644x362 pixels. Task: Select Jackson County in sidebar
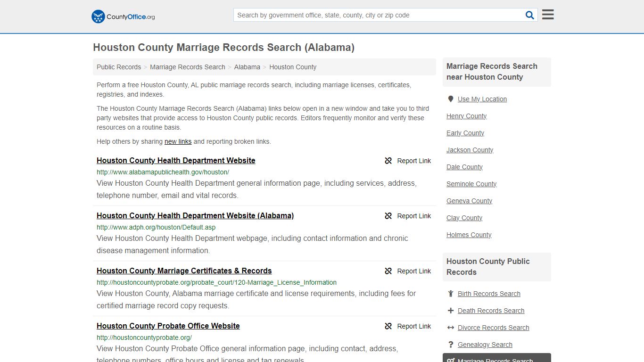coord(470,150)
